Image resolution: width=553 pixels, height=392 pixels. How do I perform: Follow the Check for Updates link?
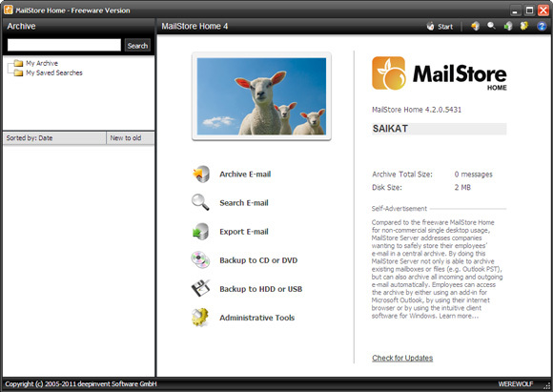pos(402,358)
